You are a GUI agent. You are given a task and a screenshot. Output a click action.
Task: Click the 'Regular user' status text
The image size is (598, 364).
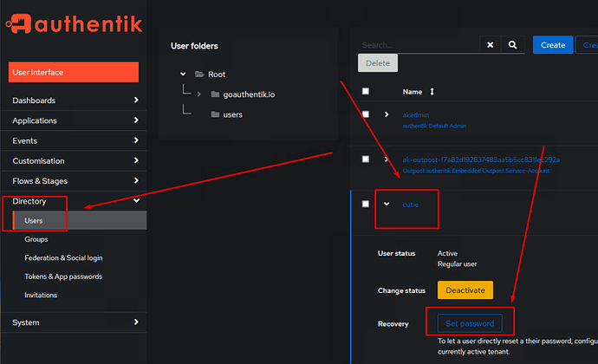point(457,264)
